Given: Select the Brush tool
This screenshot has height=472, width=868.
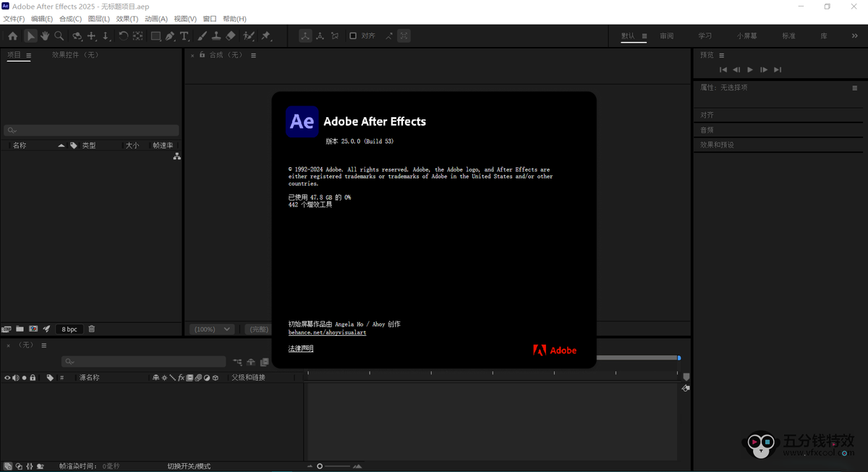Looking at the screenshot, I should click(202, 35).
